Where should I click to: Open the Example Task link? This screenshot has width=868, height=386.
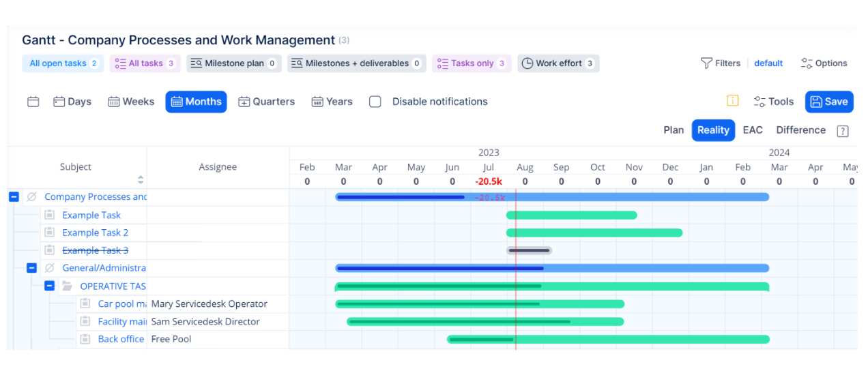coord(91,215)
